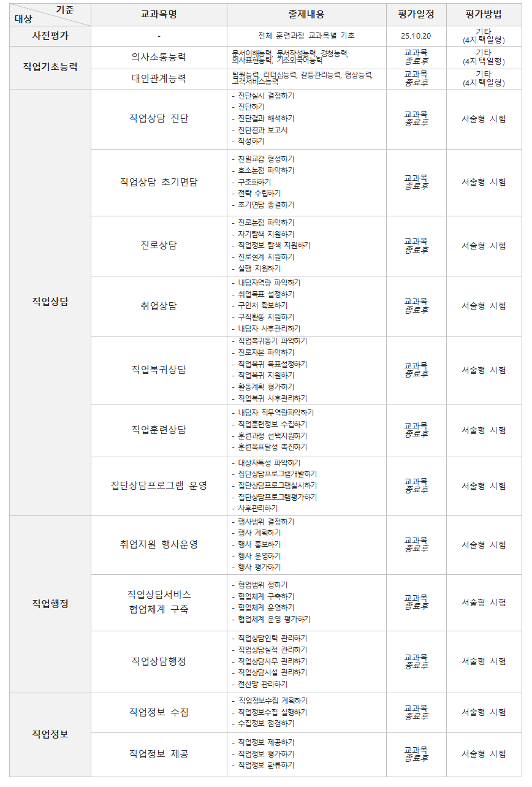
Task: Click the 직업훈련상담 subject cell
Action: pos(159,430)
